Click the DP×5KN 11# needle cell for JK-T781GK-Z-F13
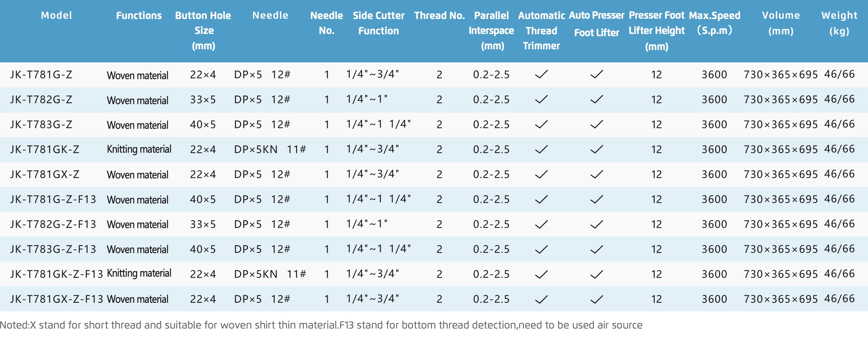 click(270, 274)
